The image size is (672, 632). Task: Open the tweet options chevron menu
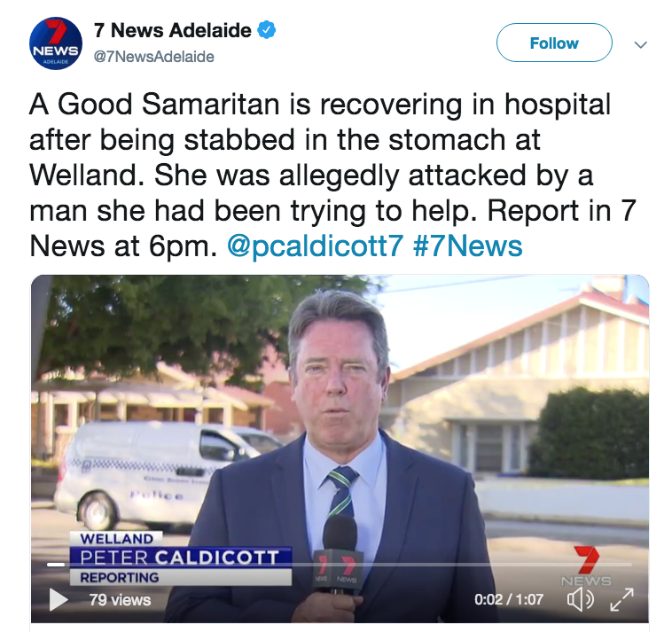pos(640,44)
